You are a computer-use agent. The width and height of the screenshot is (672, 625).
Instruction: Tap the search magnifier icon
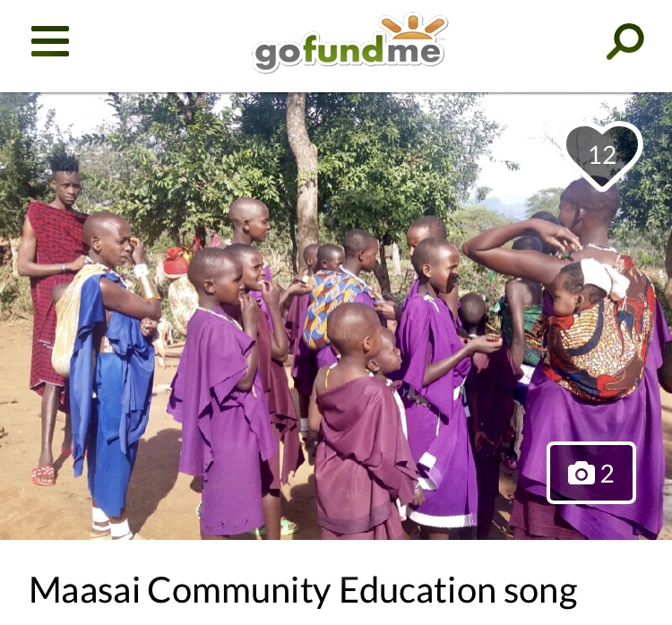pyautogui.click(x=625, y=41)
